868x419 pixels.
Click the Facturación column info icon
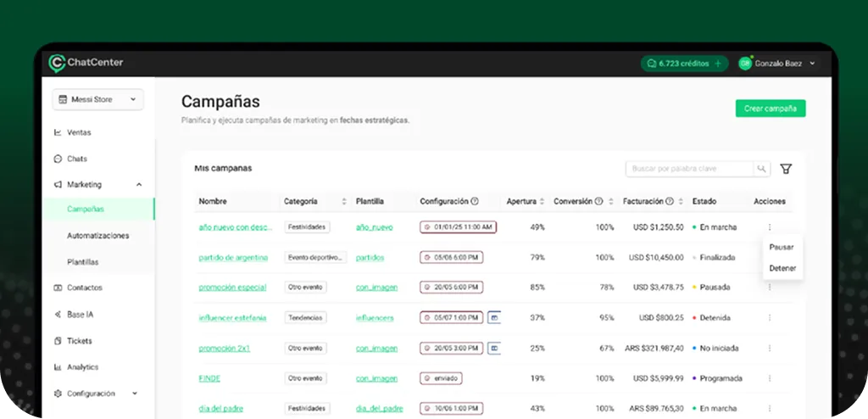[x=670, y=202]
